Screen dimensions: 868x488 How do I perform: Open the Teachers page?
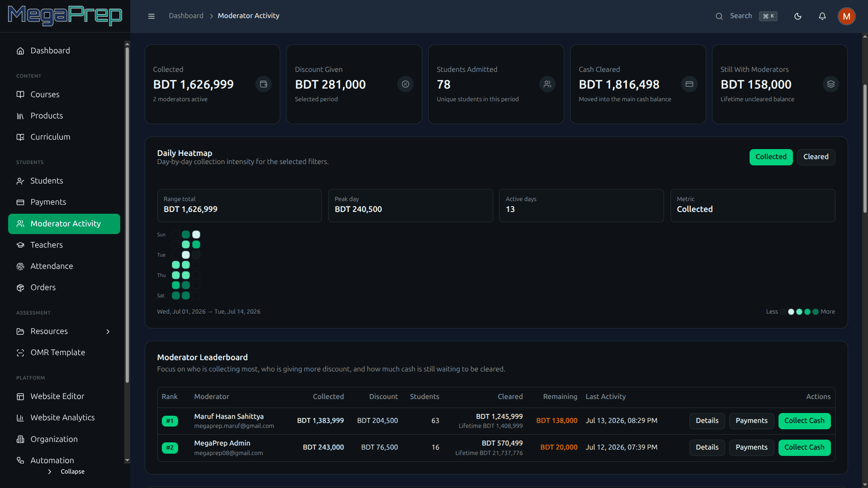coord(64,245)
